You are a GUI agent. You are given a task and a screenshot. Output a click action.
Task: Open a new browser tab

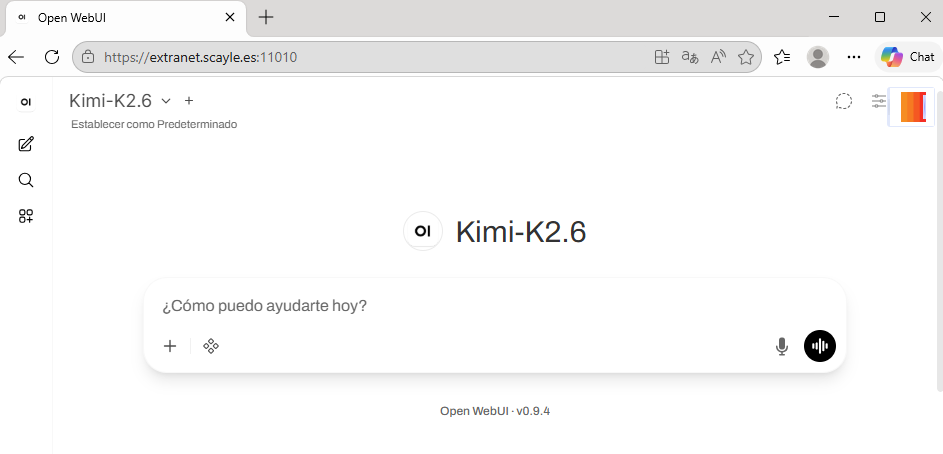click(x=265, y=17)
